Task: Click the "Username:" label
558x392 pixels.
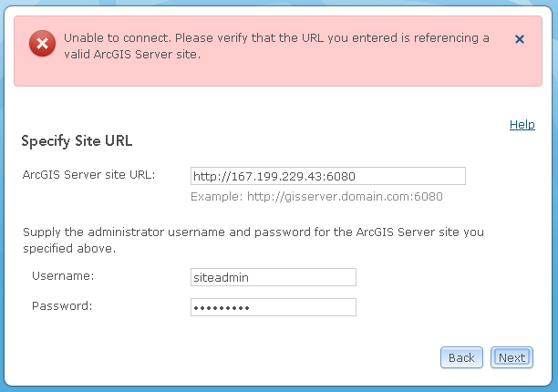Action: click(x=63, y=275)
